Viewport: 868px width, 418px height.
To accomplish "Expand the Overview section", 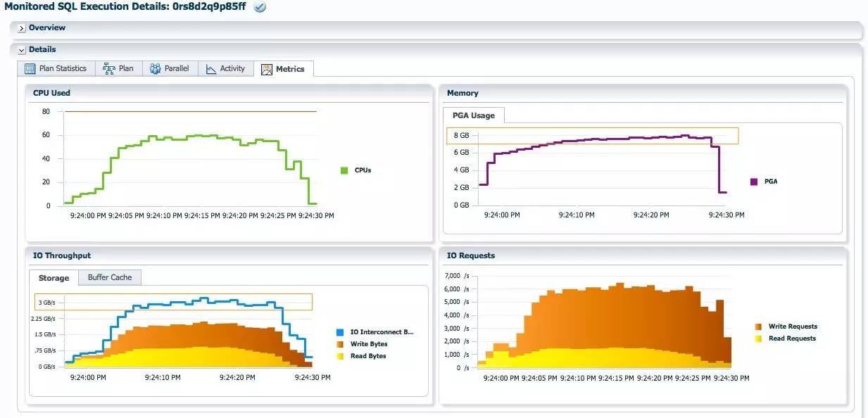I will point(22,28).
